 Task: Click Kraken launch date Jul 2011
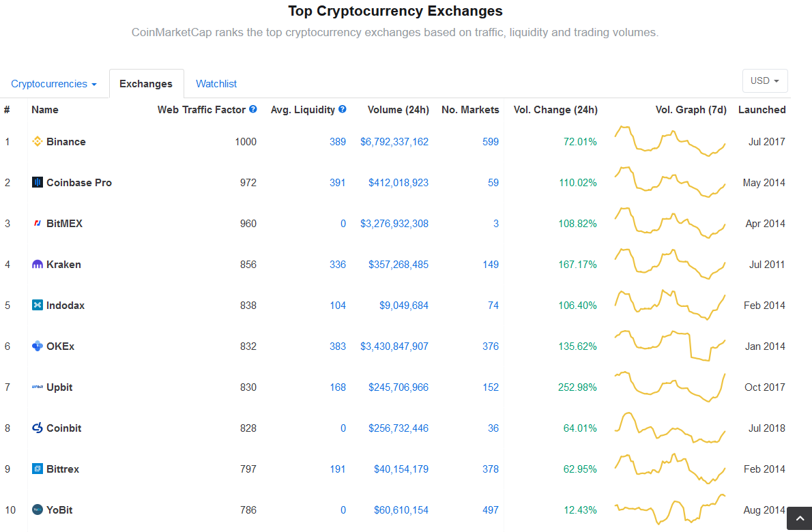pos(767,265)
